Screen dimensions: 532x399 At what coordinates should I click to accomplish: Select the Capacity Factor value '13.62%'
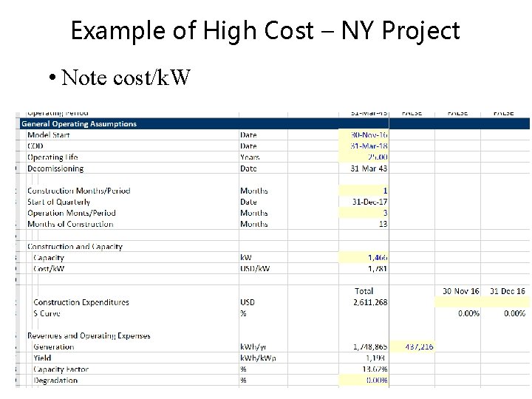375,369
